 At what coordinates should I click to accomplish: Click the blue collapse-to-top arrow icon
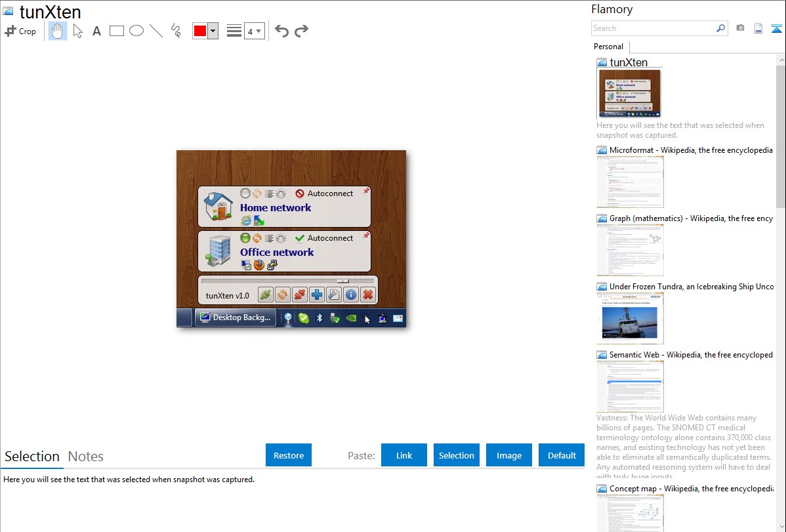point(776,28)
